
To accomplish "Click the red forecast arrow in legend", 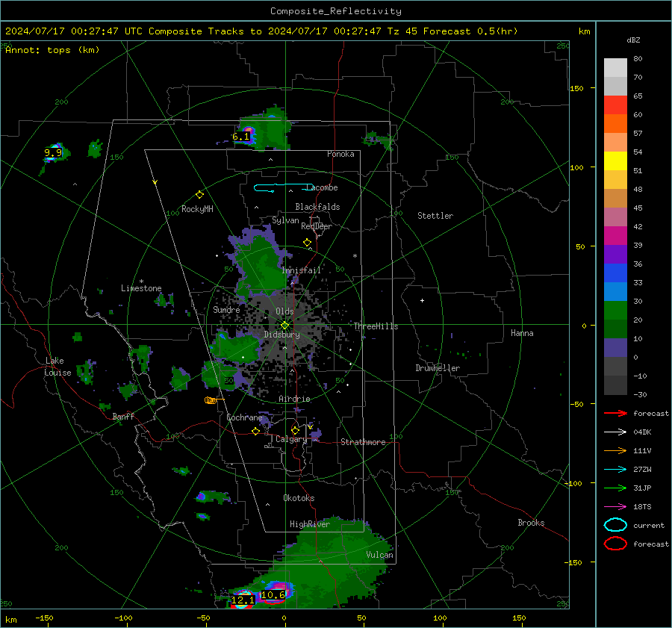I will [x=615, y=413].
